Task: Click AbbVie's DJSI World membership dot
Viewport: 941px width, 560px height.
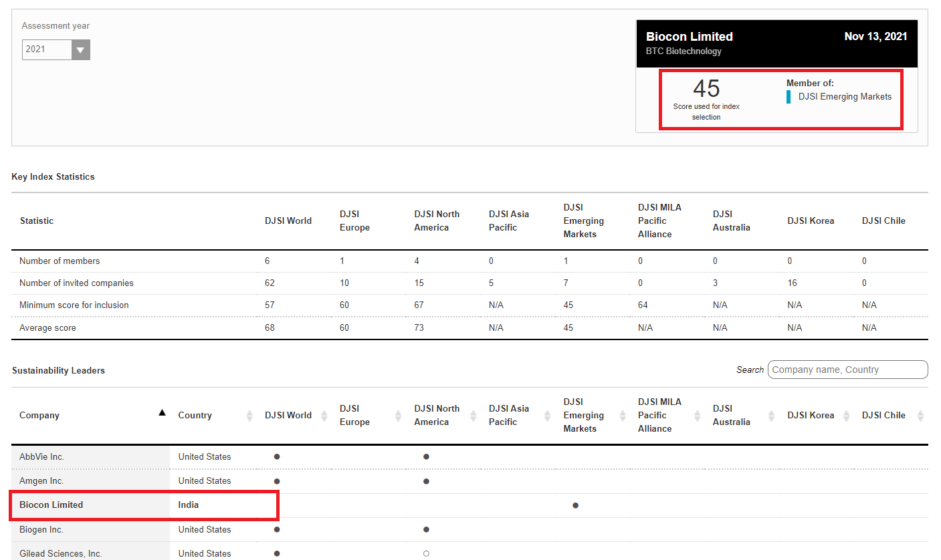Action: 277,457
